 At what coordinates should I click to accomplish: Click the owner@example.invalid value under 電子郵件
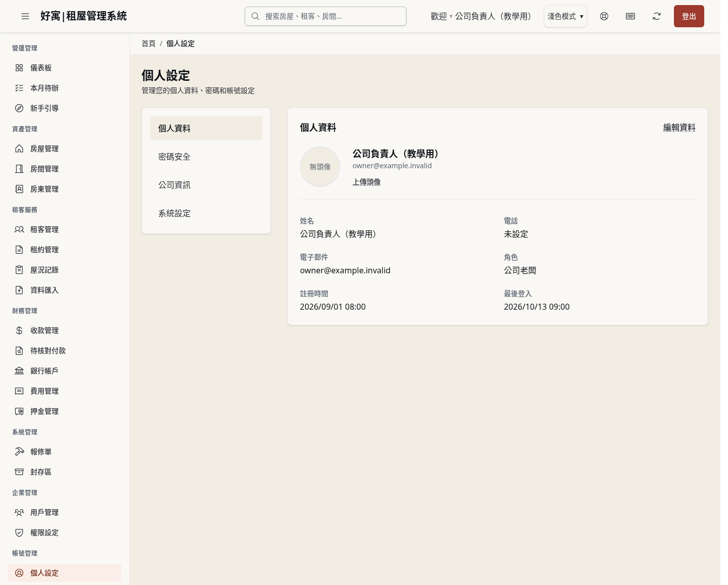tap(345, 270)
